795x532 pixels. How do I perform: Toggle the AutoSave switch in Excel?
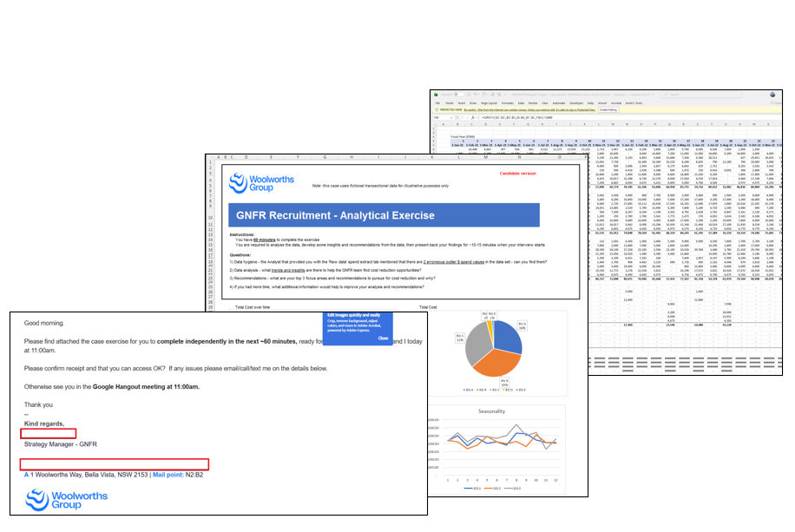tap(458, 95)
